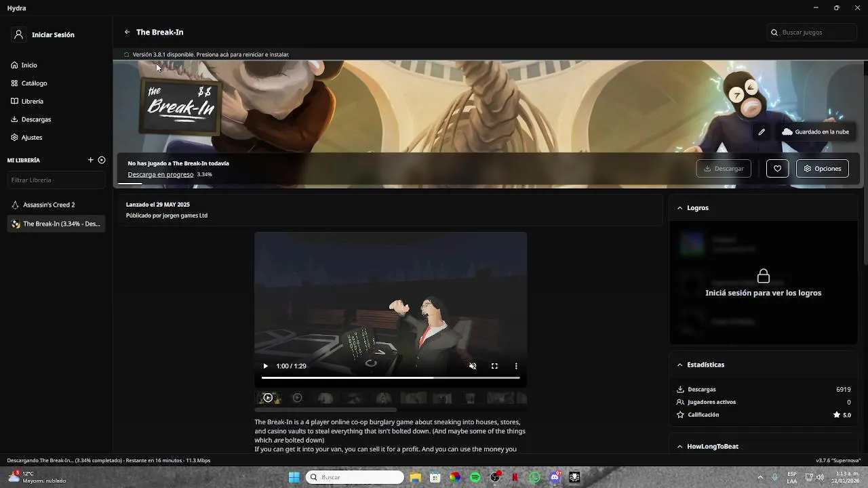Focus the Filtrar Librería field
This screenshot has width=868, height=488.
click(x=56, y=180)
